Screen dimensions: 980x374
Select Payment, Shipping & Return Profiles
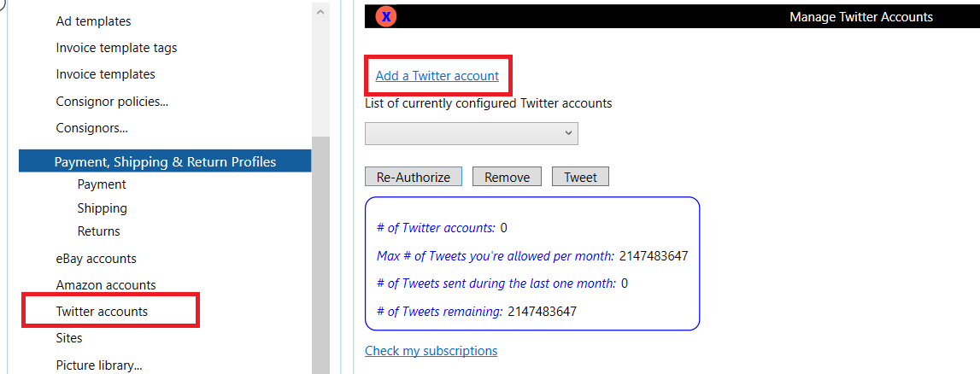(165, 161)
